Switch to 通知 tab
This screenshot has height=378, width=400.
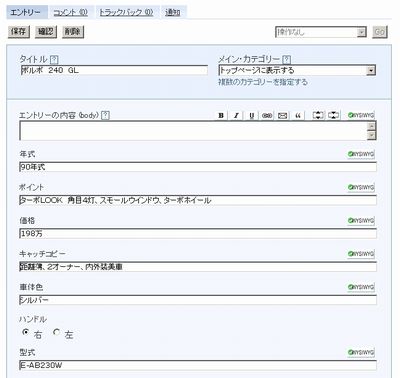173,13
